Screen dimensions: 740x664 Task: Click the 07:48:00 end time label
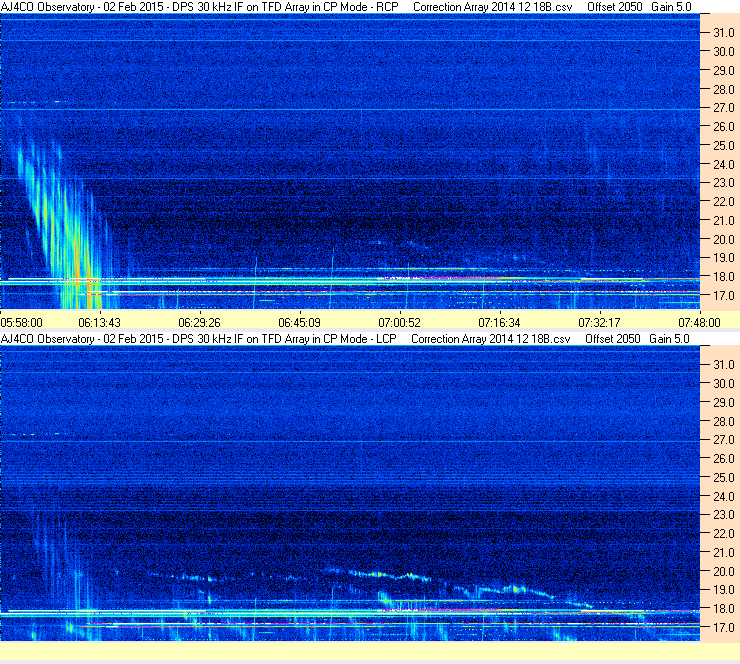(x=698, y=323)
